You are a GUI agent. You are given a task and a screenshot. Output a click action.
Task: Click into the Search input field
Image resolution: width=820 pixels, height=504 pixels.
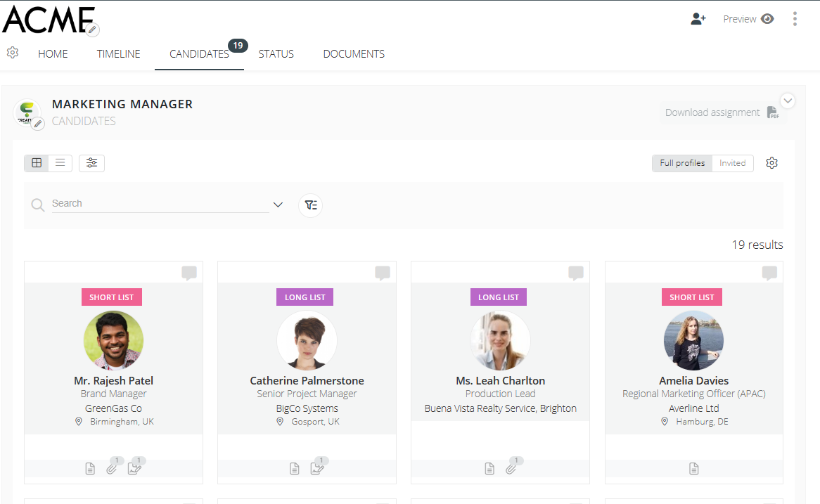click(x=160, y=203)
